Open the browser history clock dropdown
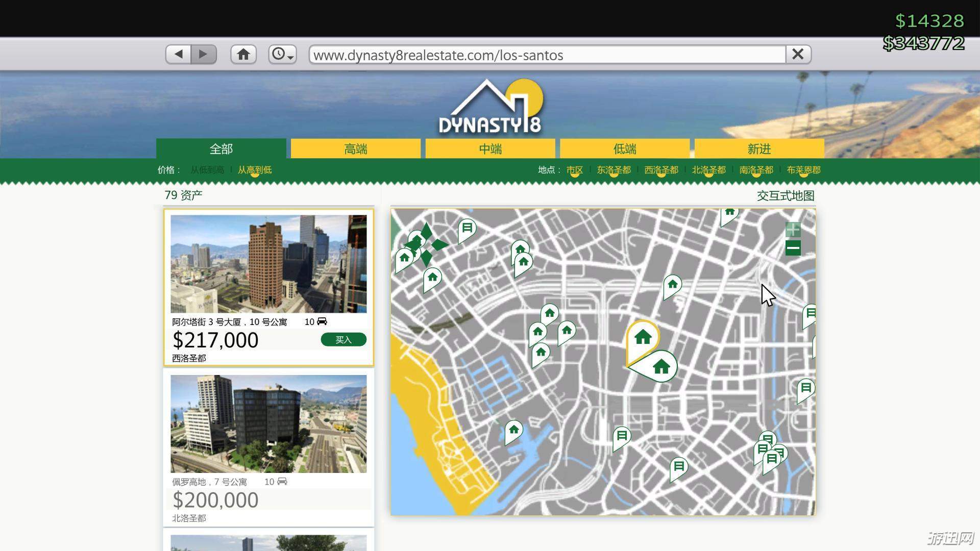The height and width of the screenshot is (551, 980). (282, 54)
